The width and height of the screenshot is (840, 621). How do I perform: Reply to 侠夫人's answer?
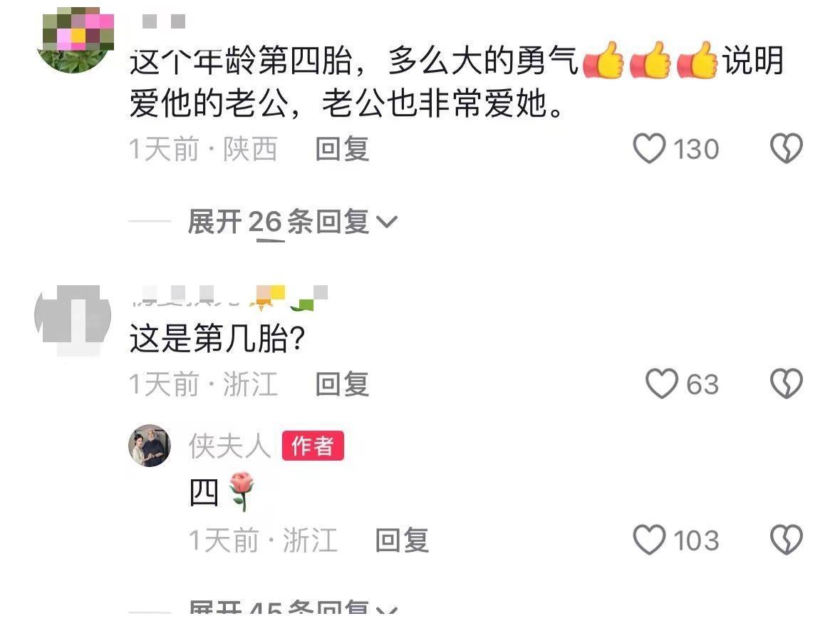pyautogui.click(x=402, y=540)
